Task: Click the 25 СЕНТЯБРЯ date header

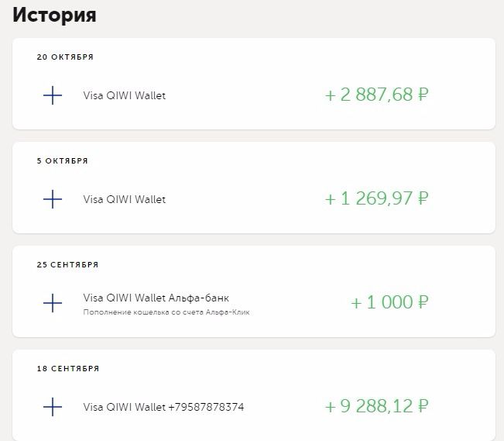Action: point(67,264)
